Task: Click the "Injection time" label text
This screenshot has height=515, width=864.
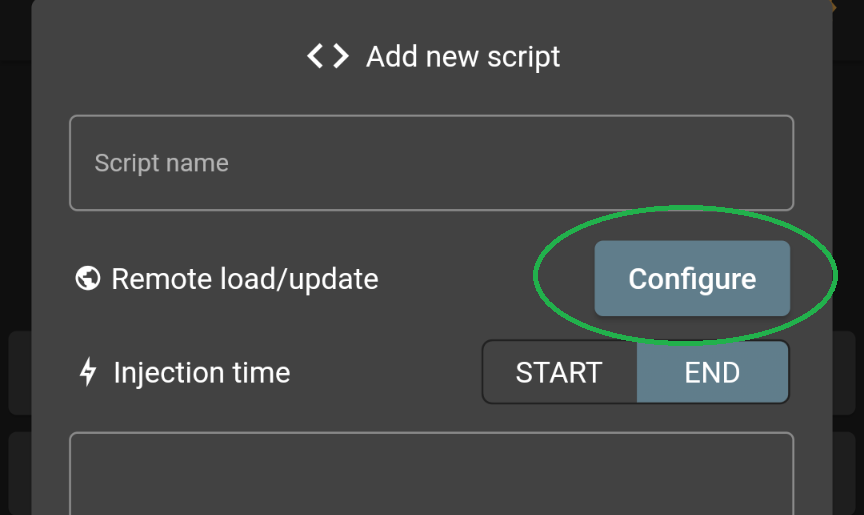Action: click(202, 373)
